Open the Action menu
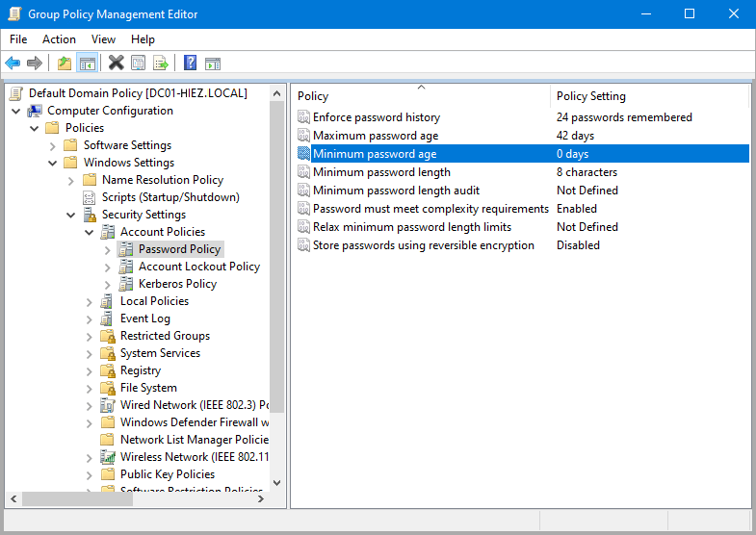 (59, 39)
